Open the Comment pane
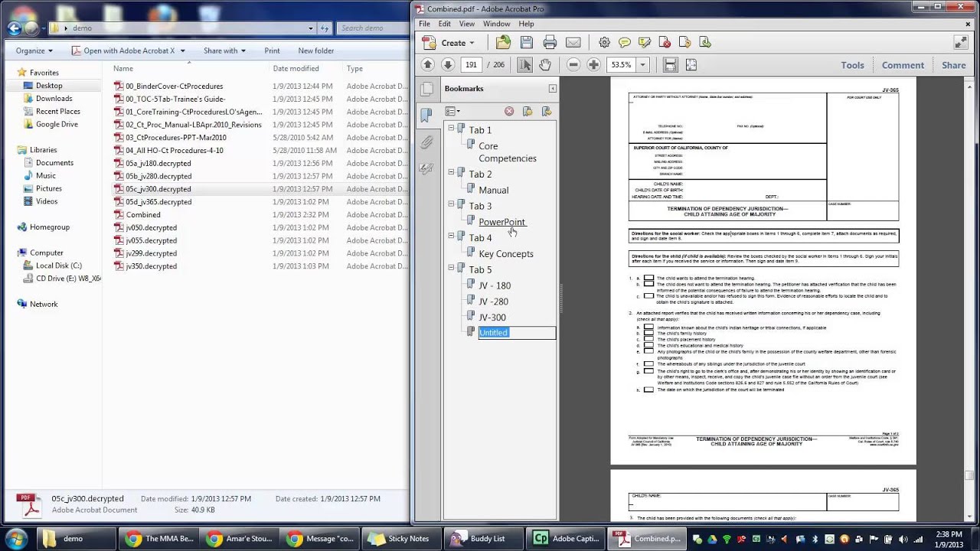The height and width of the screenshot is (551, 980). coord(903,65)
